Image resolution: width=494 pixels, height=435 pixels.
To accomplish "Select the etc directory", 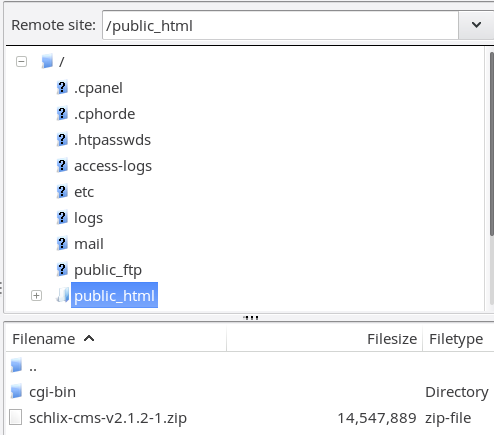I will (84, 192).
